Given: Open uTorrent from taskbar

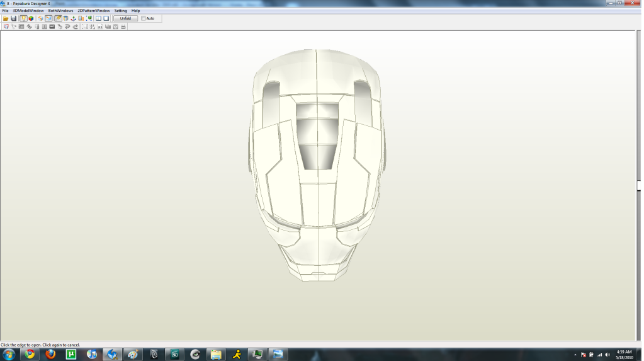Looking at the screenshot, I should click(71, 354).
